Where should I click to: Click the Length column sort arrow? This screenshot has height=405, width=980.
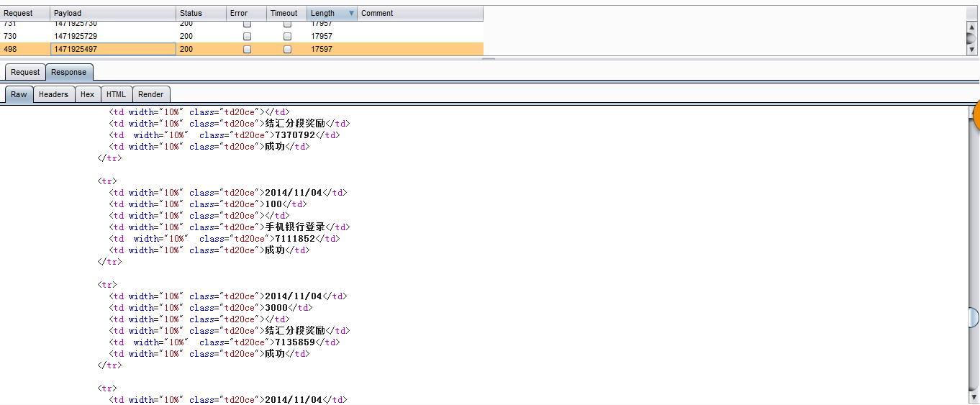[x=351, y=13]
